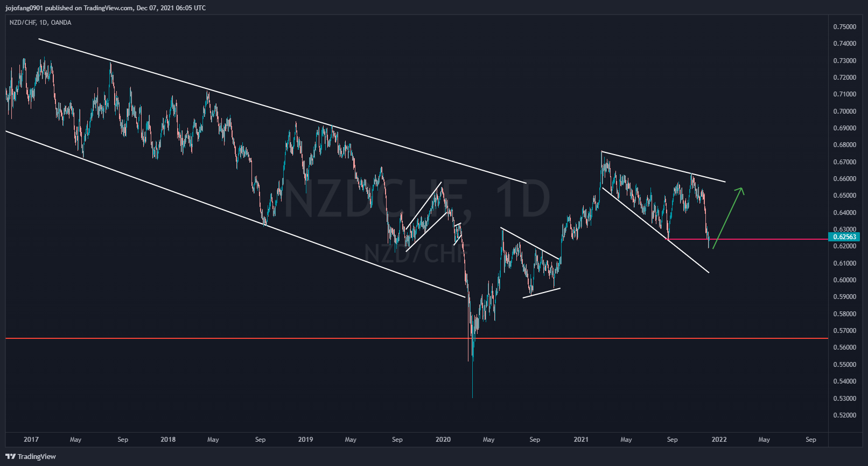868x466 pixels.
Task: Click the 2021 label on time axis
Action: [581, 440]
